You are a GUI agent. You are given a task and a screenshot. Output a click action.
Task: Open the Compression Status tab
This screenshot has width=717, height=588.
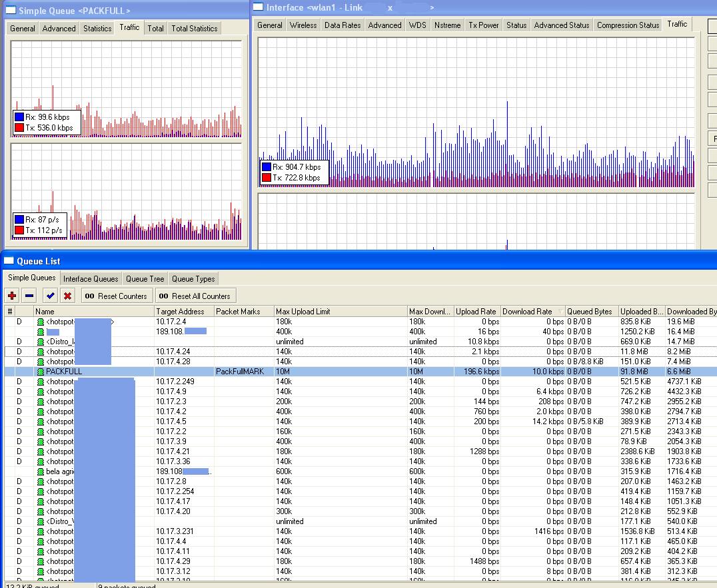628,25
